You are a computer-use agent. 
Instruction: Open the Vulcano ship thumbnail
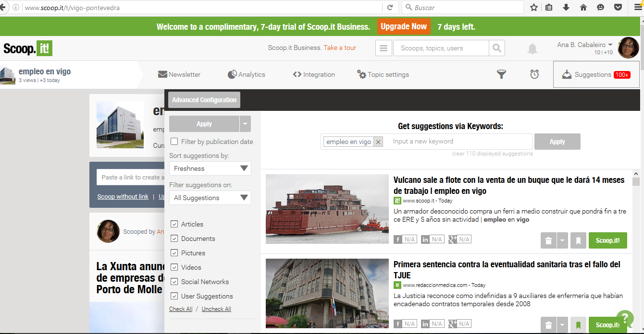pyautogui.click(x=327, y=209)
